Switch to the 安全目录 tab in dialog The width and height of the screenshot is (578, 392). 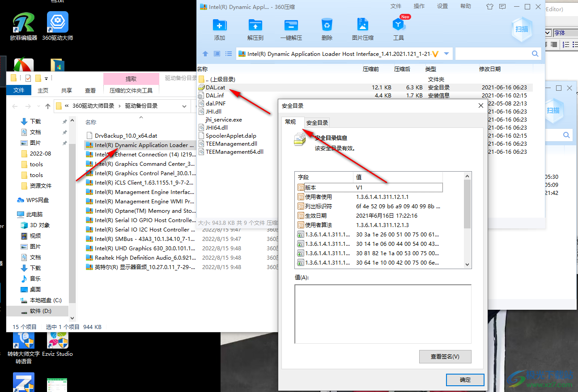[317, 122]
